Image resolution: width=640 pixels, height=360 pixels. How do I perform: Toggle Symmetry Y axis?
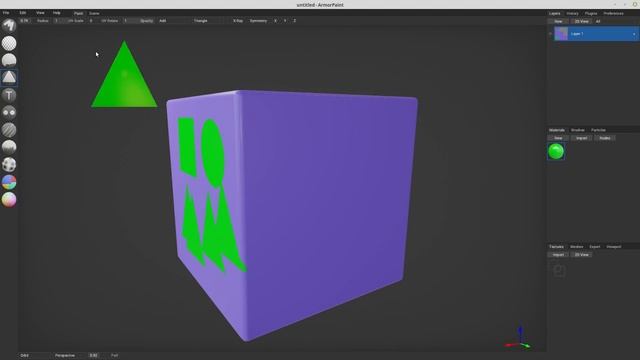click(285, 20)
